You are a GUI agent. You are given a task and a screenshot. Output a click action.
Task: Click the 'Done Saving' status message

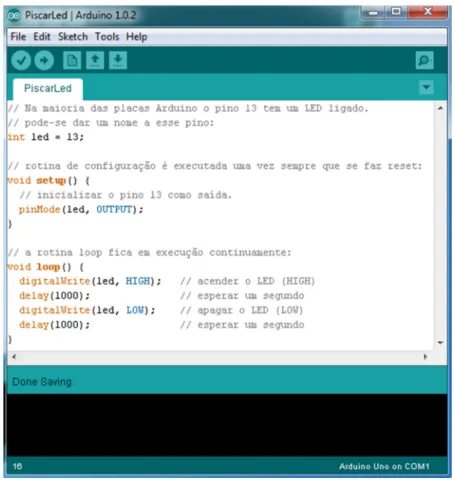click(x=42, y=382)
